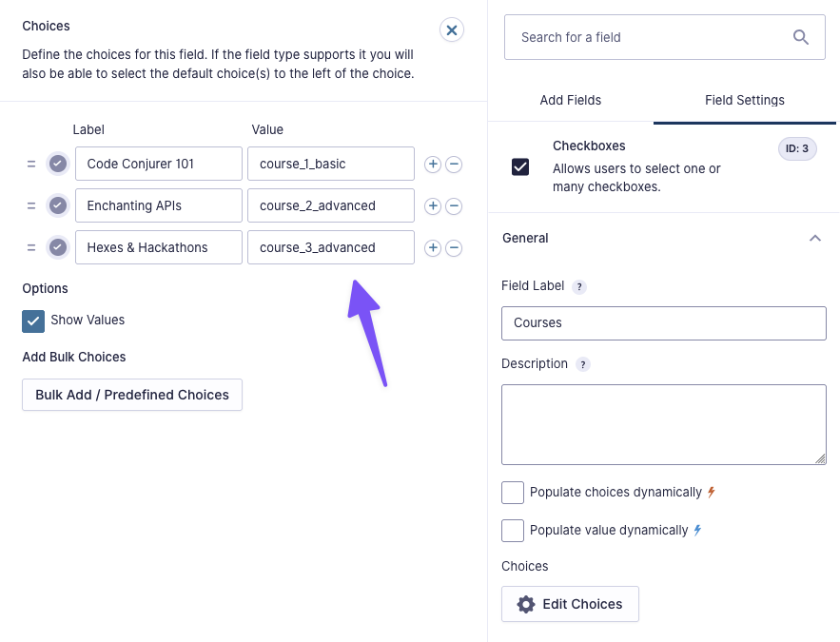Click the search magnifier icon
Image resolution: width=840 pixels, height=642 pixels.
tap(801, 37)
